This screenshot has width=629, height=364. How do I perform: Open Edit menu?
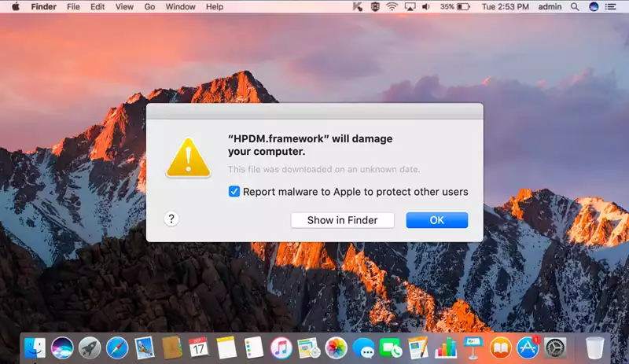(97, 7)
